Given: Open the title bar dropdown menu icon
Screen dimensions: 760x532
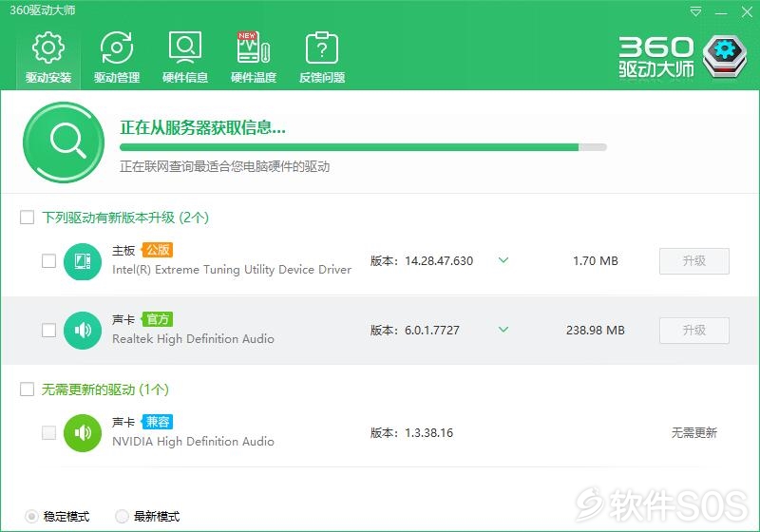Looking at the screenshot, I should pyautogui.click(x=695, y=11).
